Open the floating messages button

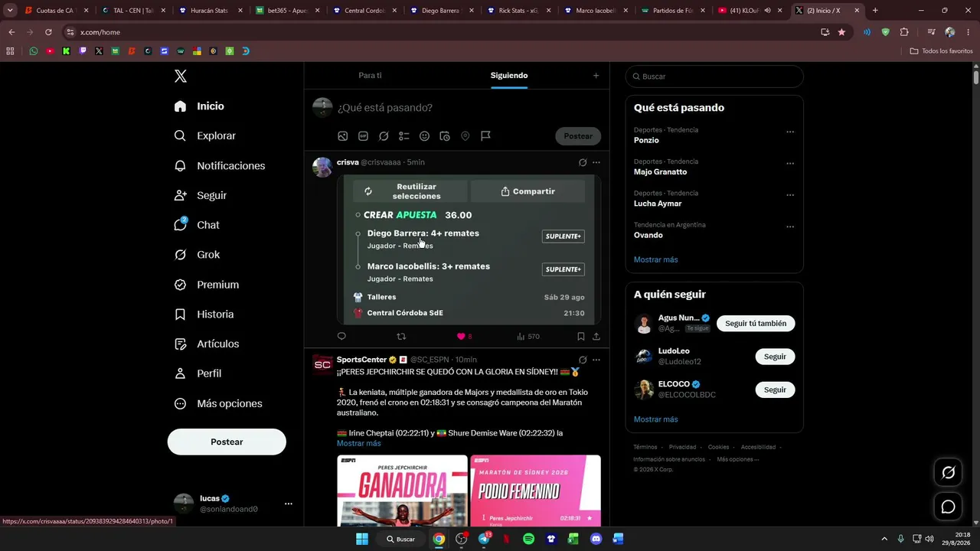coord(948,507)
